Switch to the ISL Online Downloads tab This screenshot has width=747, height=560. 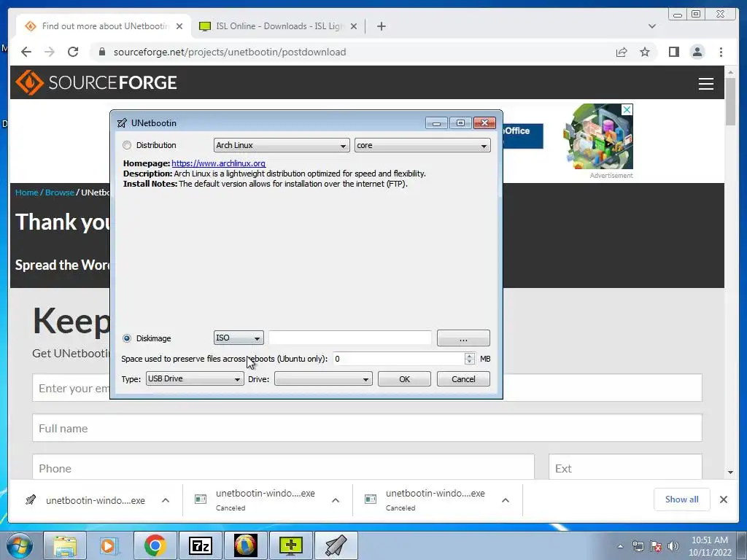(x=278, y=26)
